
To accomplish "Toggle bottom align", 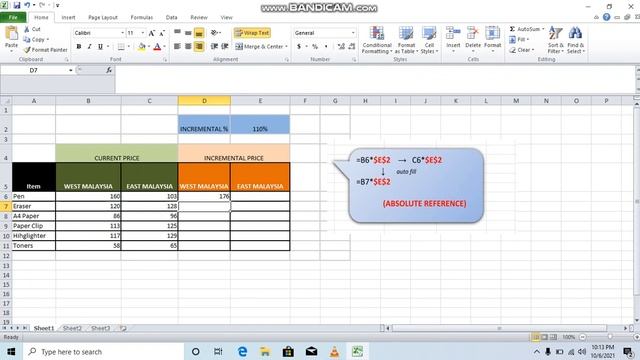I will point(199,33).
